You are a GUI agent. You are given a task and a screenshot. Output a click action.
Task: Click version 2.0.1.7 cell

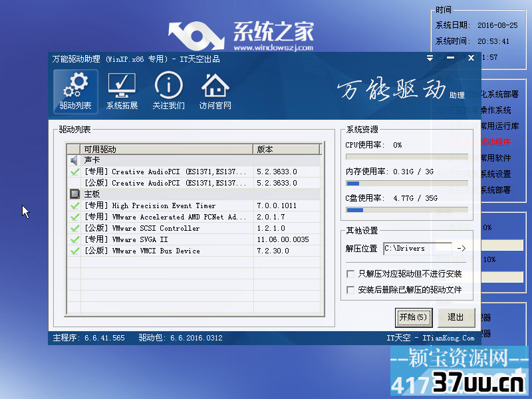click(271, 217)
